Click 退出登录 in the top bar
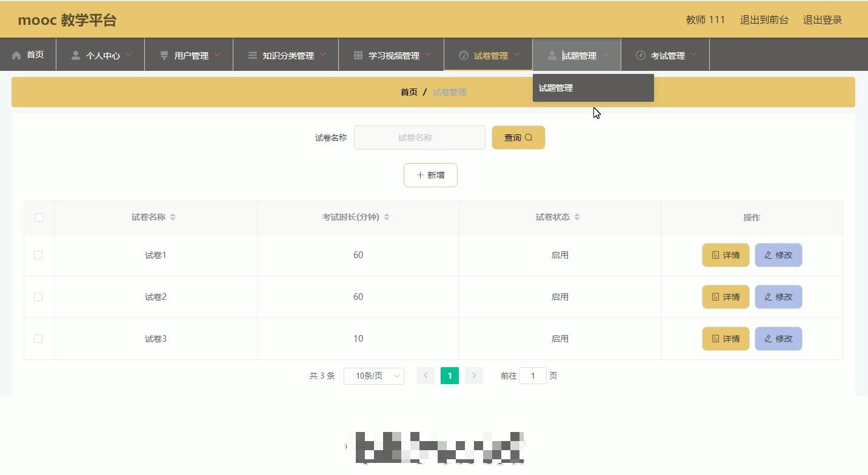Screen dimensions: 868x475 pos(822,19)
